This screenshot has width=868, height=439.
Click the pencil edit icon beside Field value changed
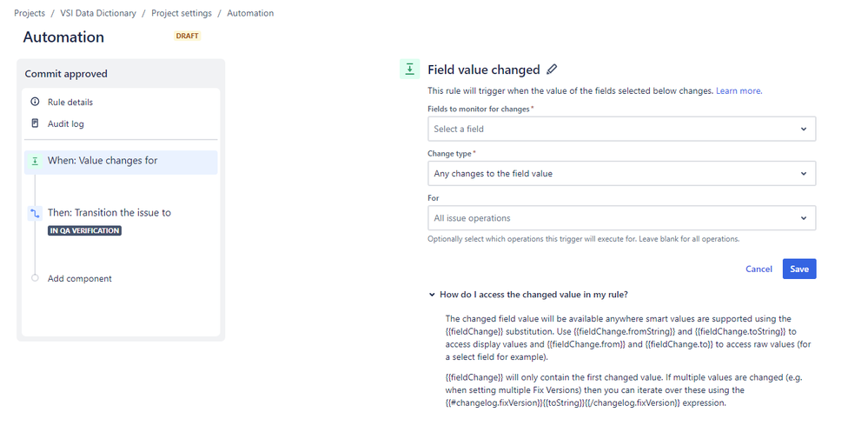coord(552,70)
